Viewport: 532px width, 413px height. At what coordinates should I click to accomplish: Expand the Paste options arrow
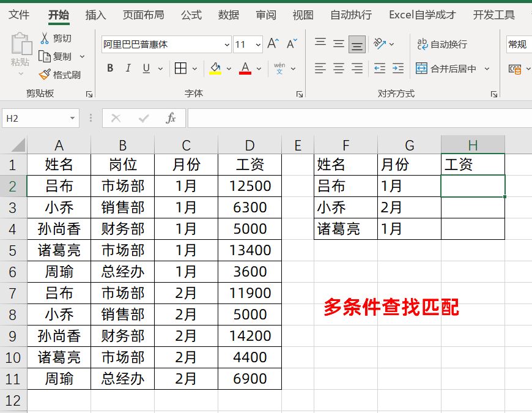[21, 73]
